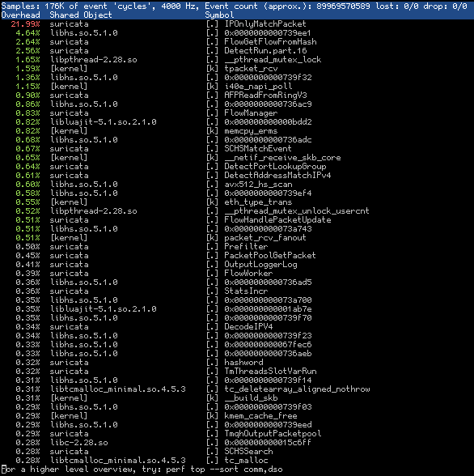Select the tpacket_rcv kernel symbol

(x=251, y=68)
